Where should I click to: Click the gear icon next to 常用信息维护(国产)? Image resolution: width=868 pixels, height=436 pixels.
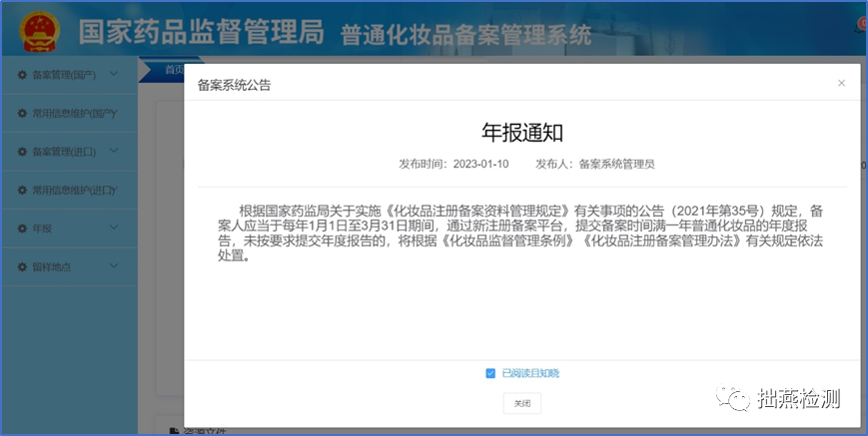[x=22, y=114]
